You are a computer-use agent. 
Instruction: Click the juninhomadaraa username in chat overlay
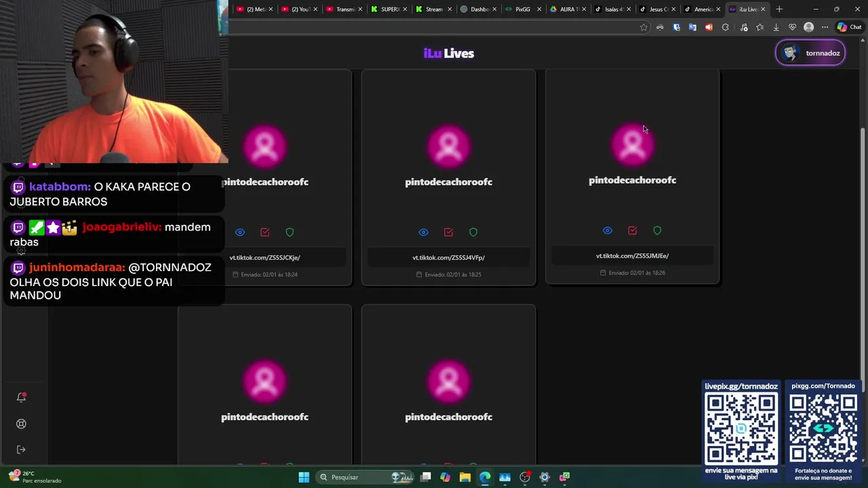pos(77,268)
